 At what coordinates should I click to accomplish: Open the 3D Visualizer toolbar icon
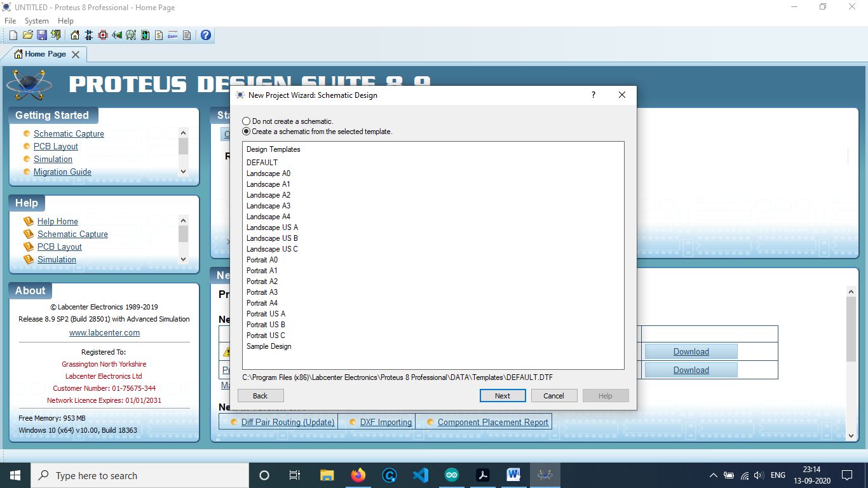click(x=117, y=35)
